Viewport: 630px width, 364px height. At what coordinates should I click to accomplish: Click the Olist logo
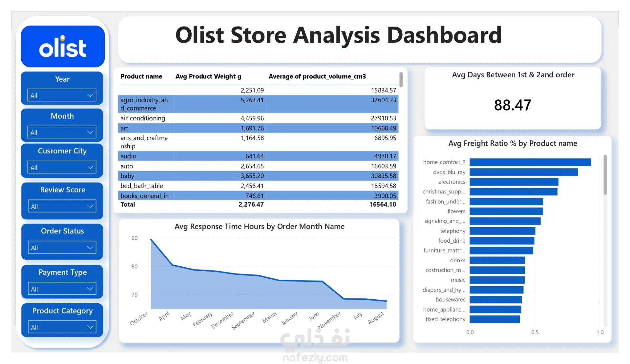click(63, 47)
